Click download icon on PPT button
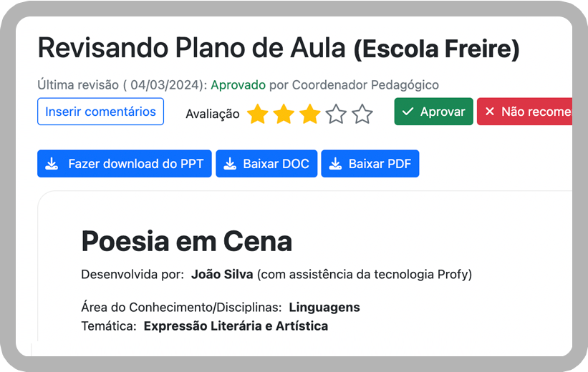588x372 pixels. (x=52, y=164)
